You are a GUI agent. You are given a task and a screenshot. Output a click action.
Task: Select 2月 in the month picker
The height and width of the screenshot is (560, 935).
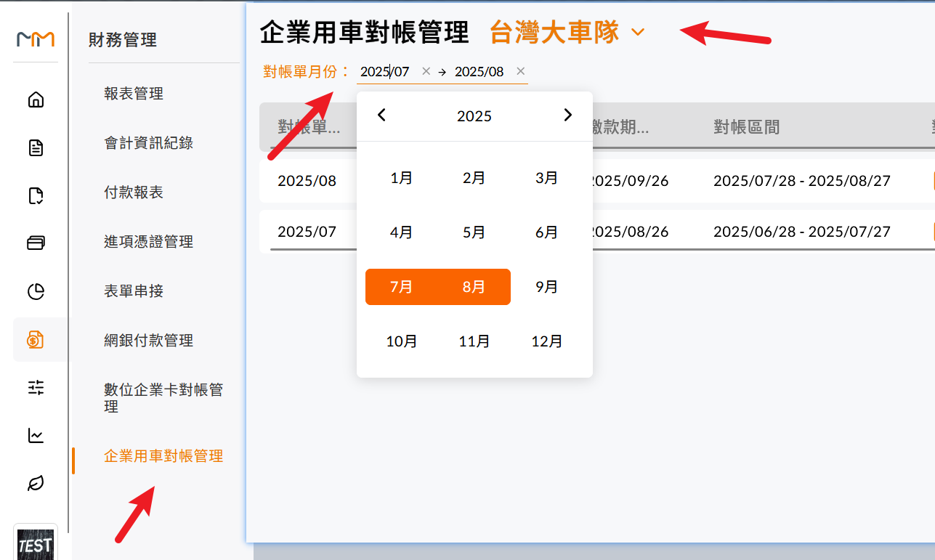tap(474, 178)
